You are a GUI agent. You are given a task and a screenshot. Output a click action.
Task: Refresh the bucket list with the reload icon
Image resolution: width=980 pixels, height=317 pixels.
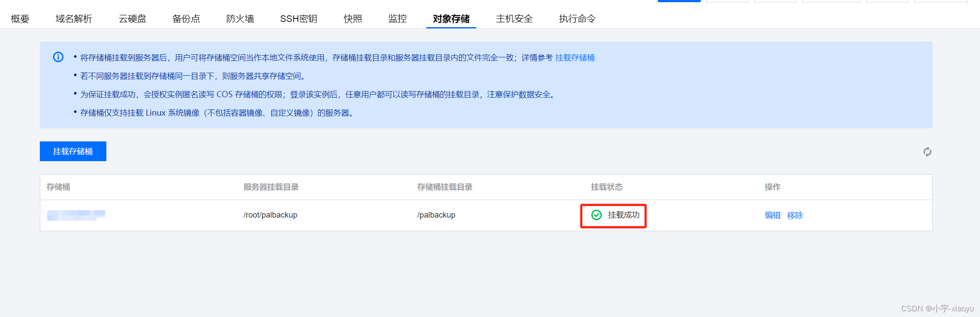coord(927,152)
